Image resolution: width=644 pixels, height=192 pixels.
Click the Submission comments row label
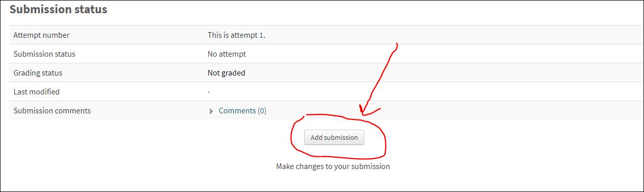(x=52, y=111)
